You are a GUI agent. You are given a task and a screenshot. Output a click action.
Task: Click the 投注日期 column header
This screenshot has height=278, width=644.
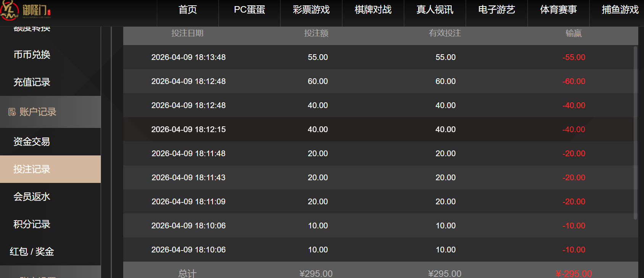click(187, 34)
